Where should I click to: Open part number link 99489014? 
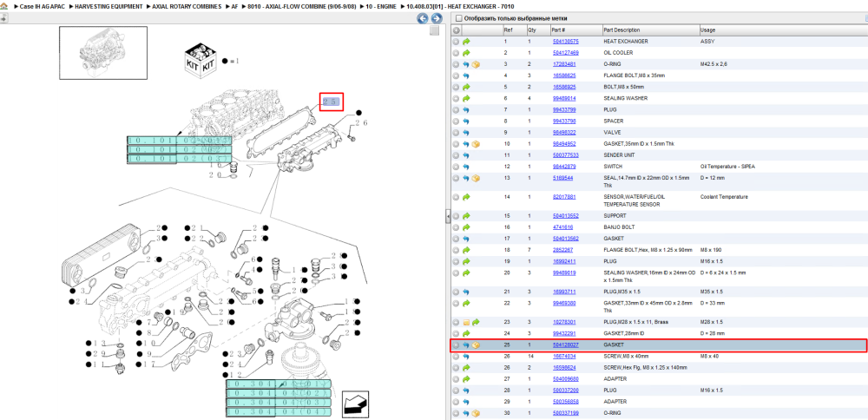pos(565,99)
